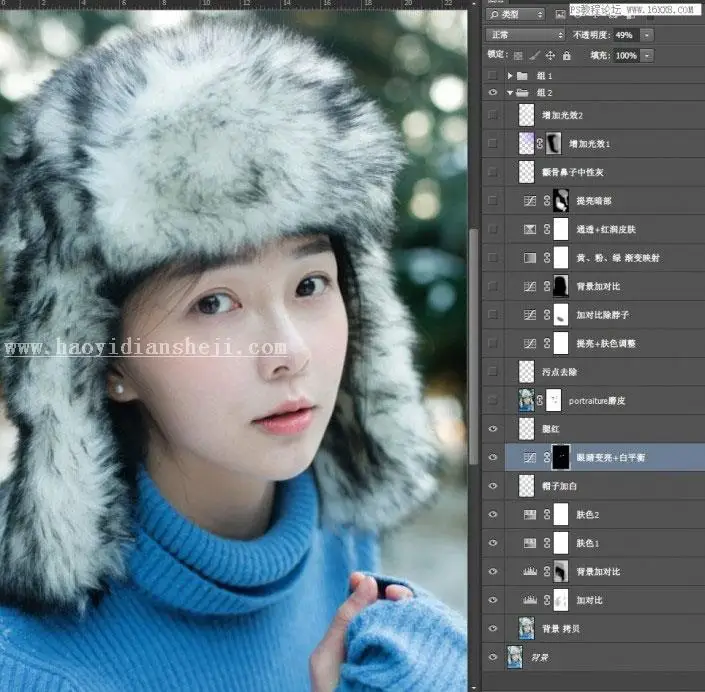Viewport: 705px width, 692px height.
Task: Click mask thumbnail of hidden 背景加对比 layer
Action: pyautogui.click(x=561, y=286)
